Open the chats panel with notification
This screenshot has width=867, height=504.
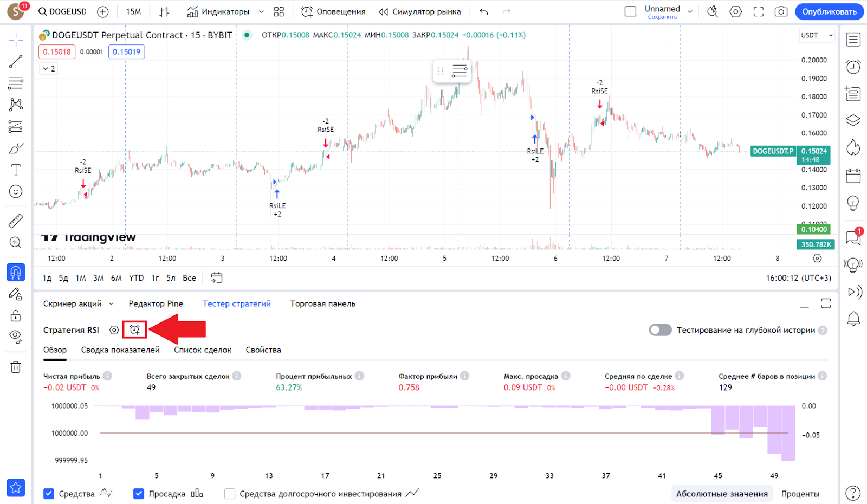[x=853, y=237]
